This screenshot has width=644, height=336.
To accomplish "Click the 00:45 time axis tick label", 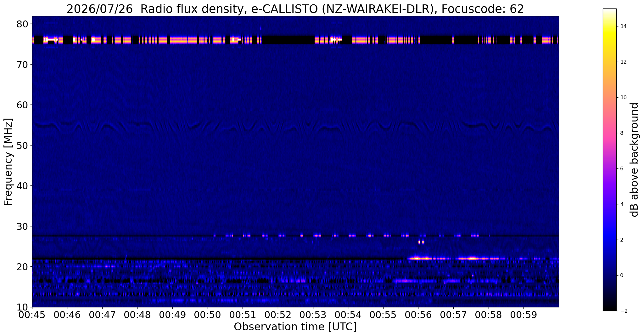I will click(x=32, y=315).
